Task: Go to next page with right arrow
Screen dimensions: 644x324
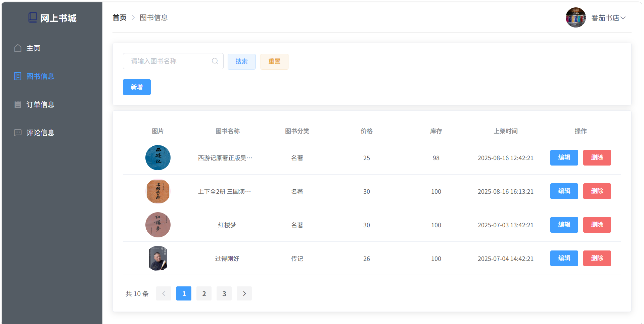Action: coord(244,293)
